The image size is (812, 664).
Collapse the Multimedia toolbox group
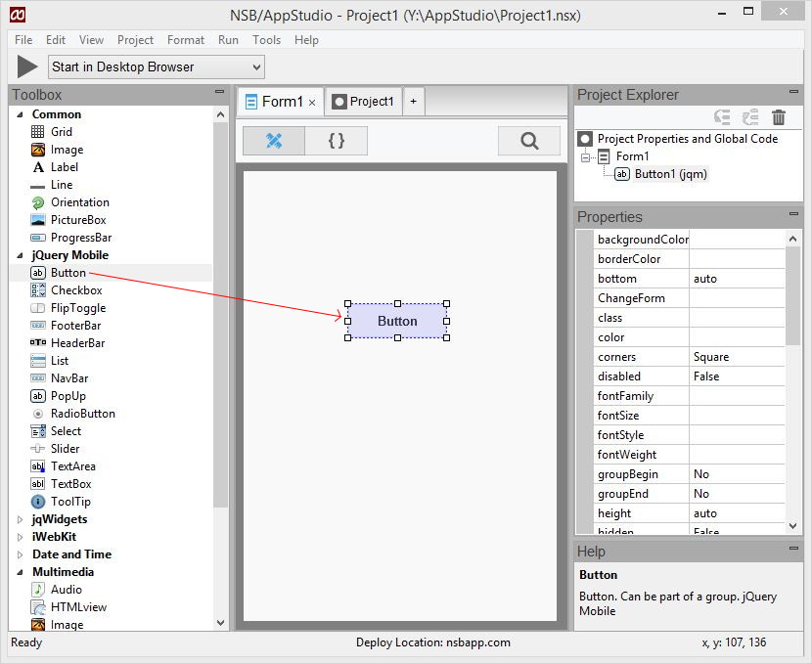(20, 572)
